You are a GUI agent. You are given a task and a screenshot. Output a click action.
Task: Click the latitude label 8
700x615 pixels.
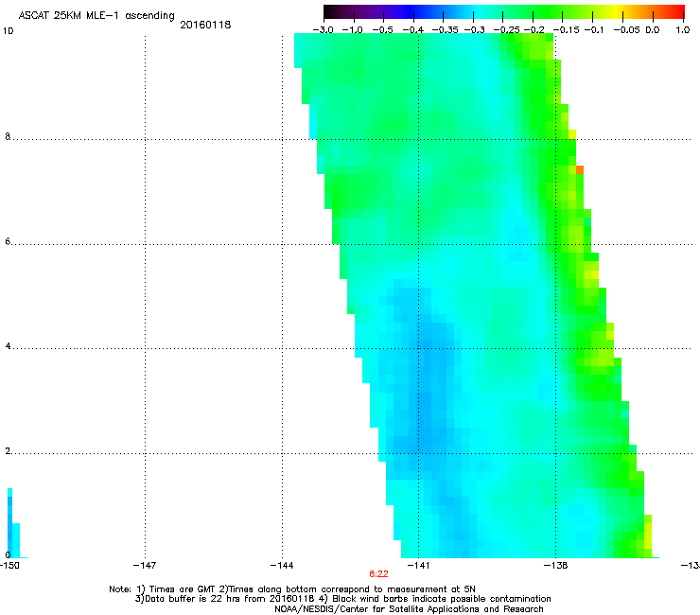pyautogui.click(x=8, y=136)
